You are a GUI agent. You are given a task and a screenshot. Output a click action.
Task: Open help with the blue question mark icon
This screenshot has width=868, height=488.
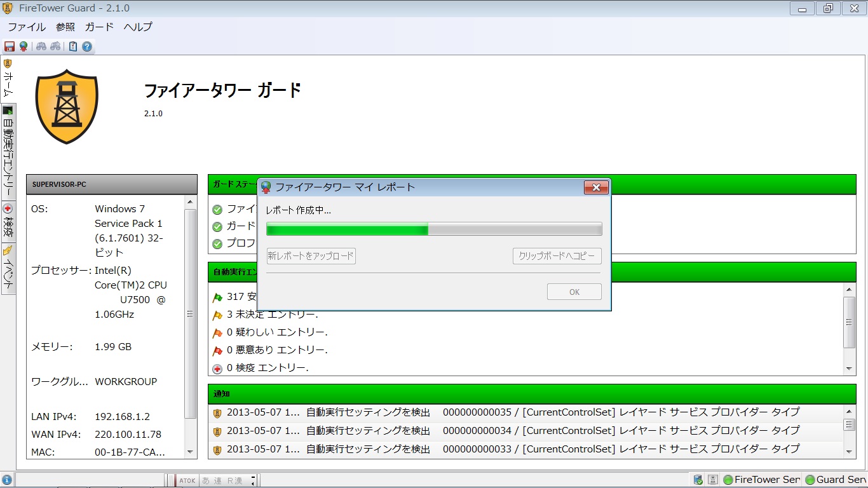pos(87,46)
